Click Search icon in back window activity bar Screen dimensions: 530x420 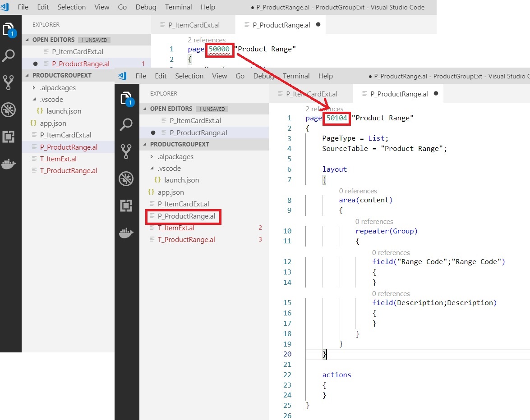pyautogui.click(x=9, y=56)
